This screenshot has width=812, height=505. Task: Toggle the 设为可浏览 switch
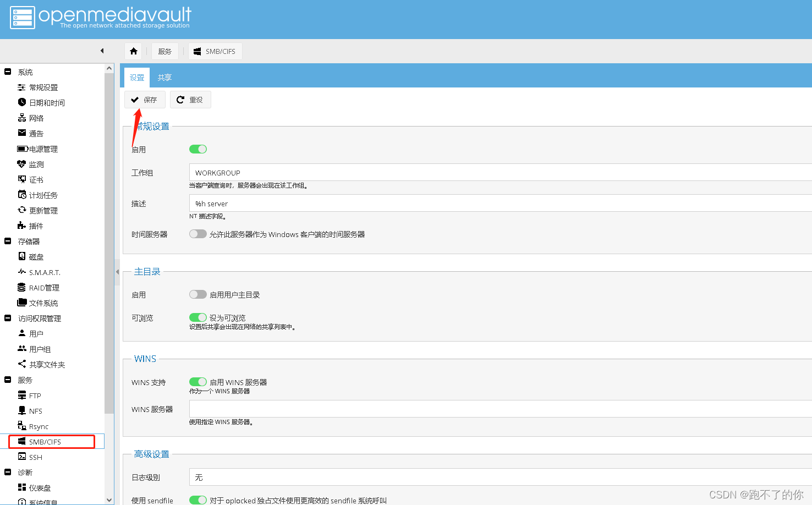pyautogui.click(x=198, y=317)
